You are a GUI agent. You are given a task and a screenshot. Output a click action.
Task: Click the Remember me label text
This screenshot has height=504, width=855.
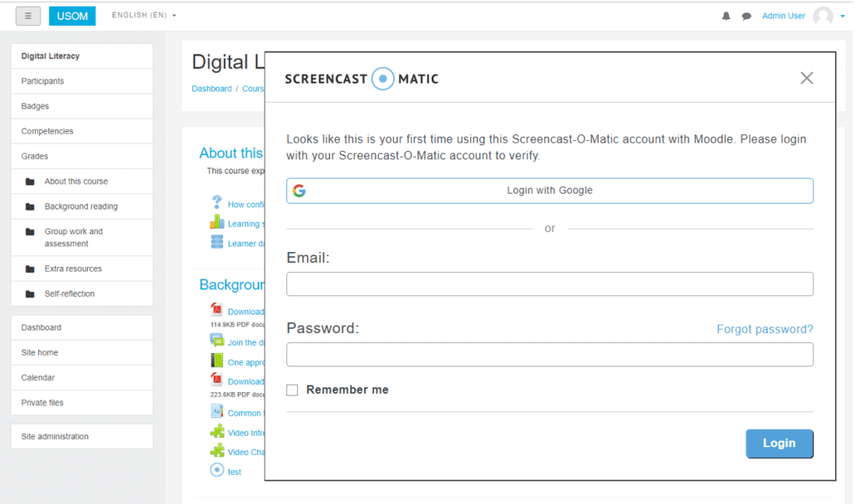[347, 391]
